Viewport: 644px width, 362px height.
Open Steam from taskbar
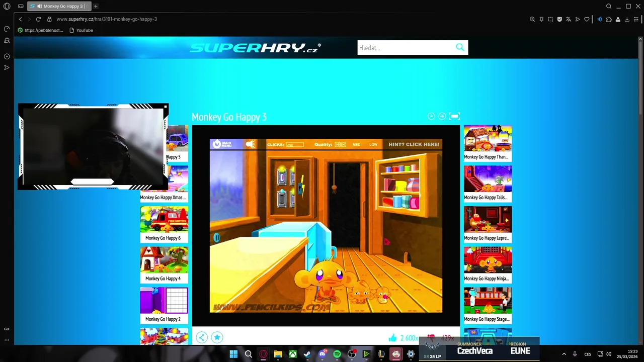(307, 354)
